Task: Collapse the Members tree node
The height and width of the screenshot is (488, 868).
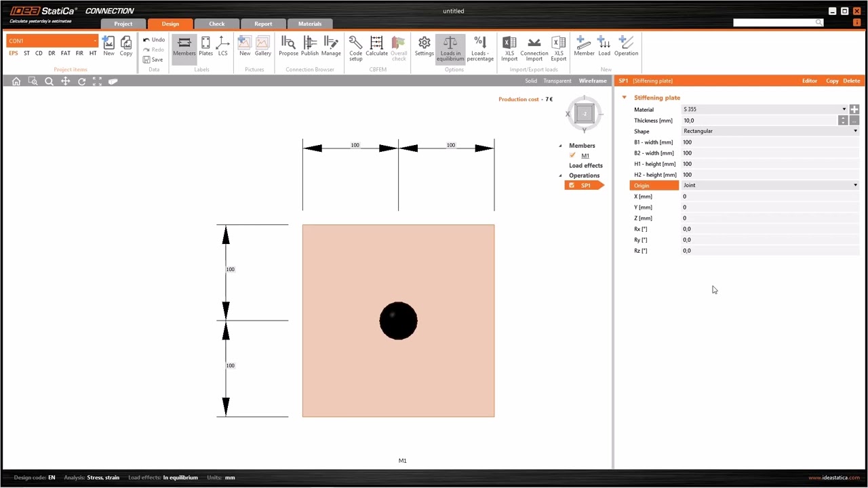Action: [x=560, y=146]
